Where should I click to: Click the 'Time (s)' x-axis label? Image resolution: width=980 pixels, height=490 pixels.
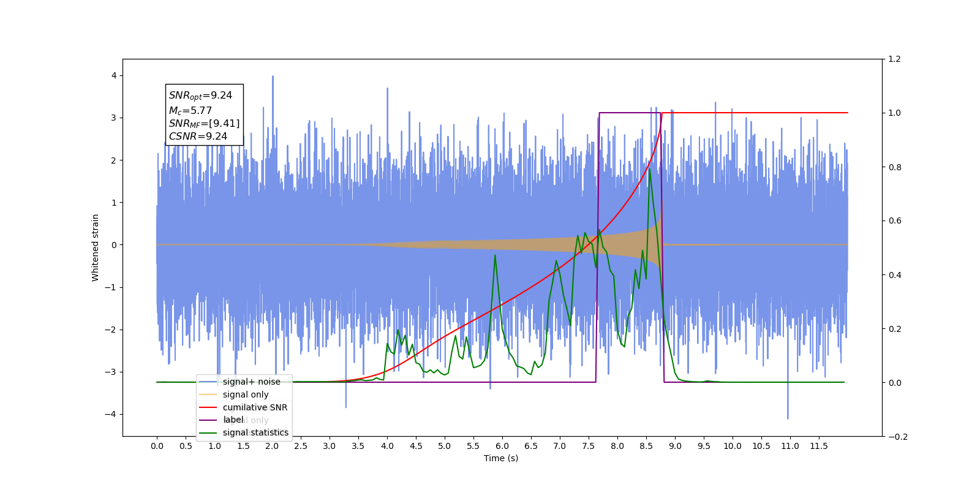click(501, 458)
